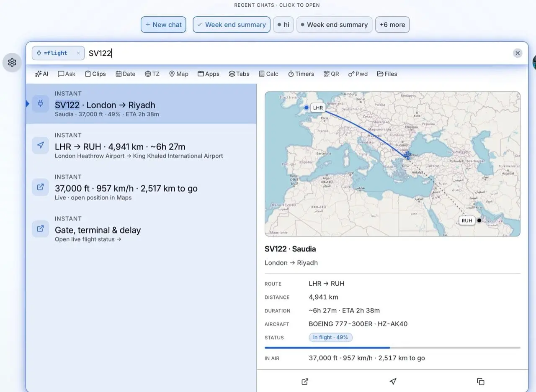Viewport: 536px width, 392px height.
Task: Open the checked Week end summary chat
Action: click(x=231, y=25)
